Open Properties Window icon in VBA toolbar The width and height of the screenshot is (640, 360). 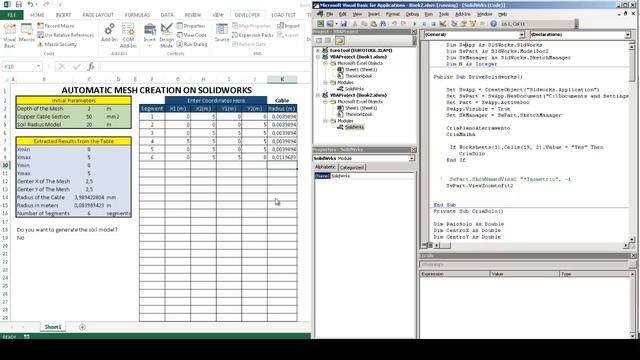463,24
